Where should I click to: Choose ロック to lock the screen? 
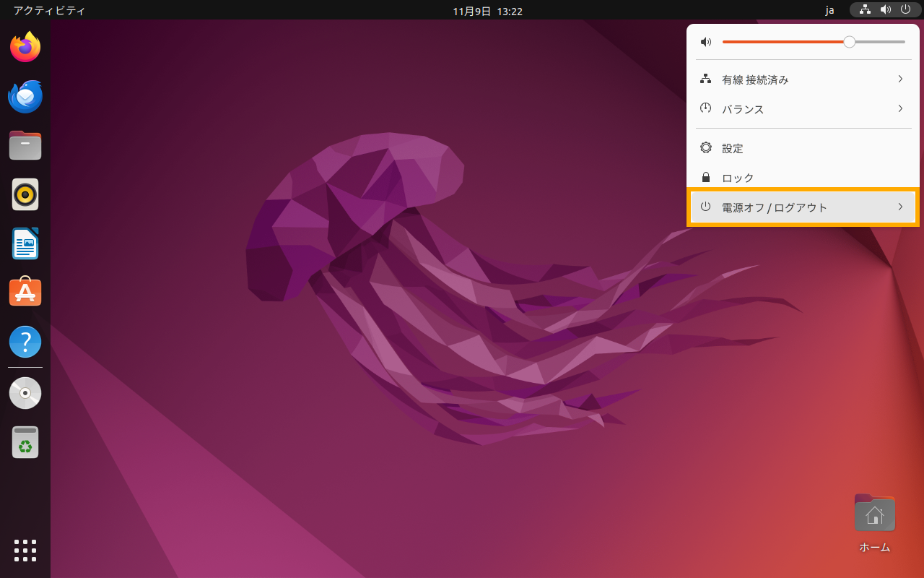coord(803,178)
